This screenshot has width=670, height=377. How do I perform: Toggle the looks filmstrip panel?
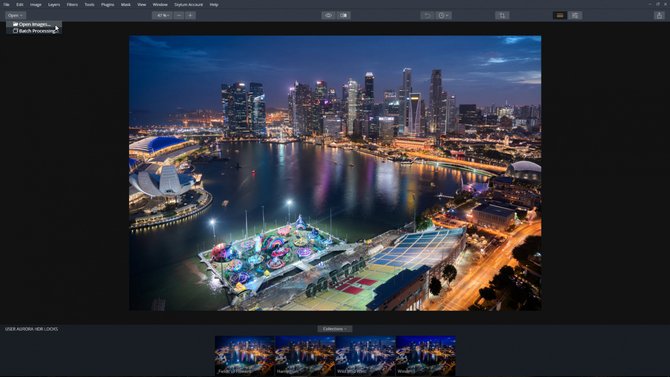point(560,15)
